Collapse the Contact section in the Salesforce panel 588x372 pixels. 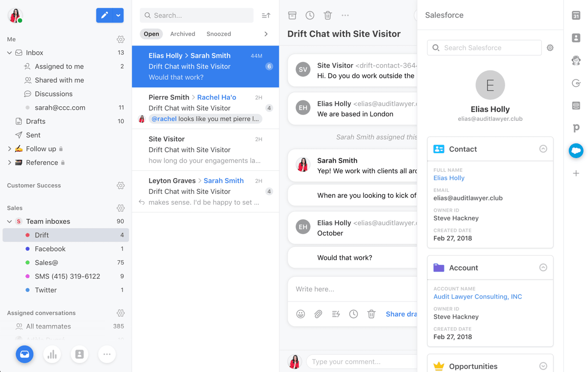[543, 149]
